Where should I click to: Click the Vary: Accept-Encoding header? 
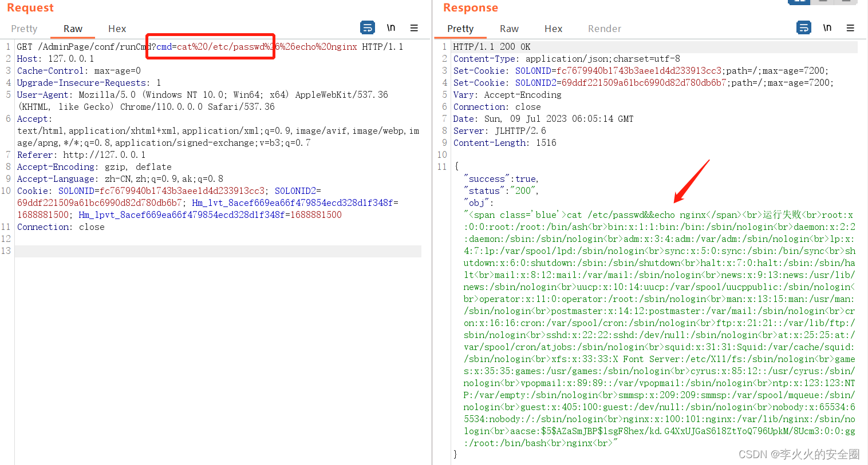(507, 95)
